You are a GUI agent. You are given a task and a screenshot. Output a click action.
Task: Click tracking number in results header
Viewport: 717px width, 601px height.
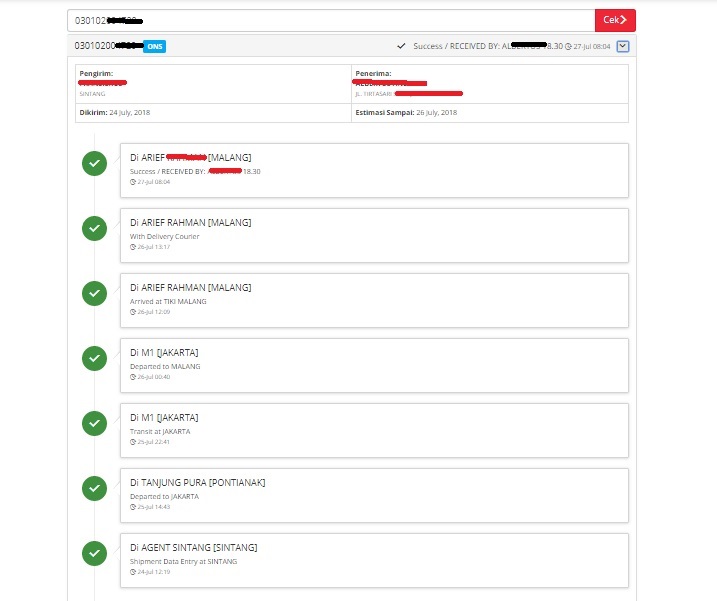(108, 46)
